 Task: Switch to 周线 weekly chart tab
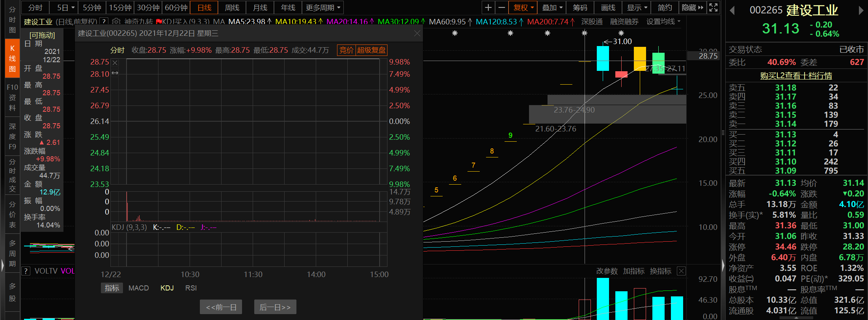point(232,7)
